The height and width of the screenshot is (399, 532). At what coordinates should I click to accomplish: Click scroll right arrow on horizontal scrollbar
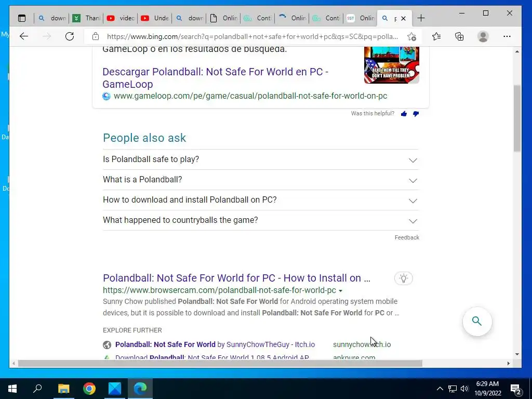point(508,363)
